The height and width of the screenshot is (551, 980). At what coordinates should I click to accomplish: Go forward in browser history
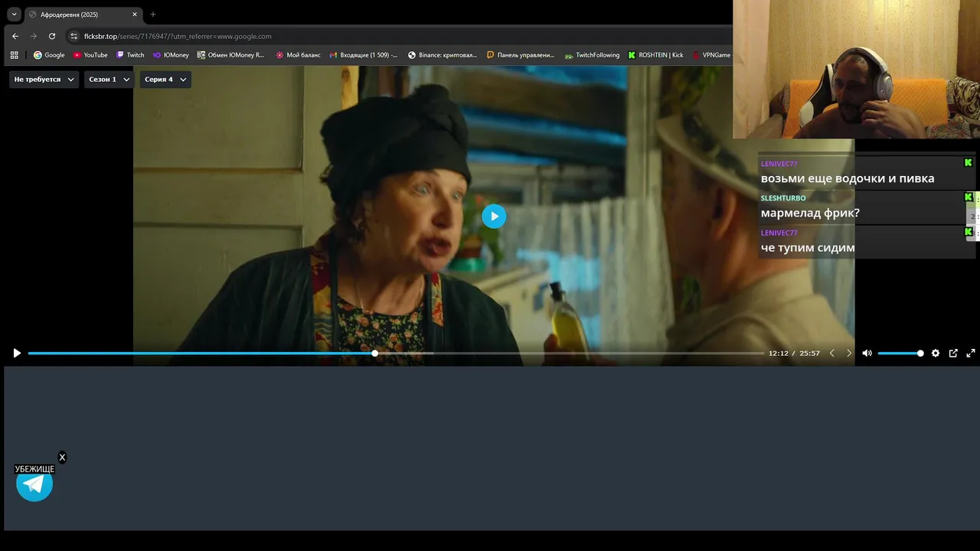coord(34,36)
